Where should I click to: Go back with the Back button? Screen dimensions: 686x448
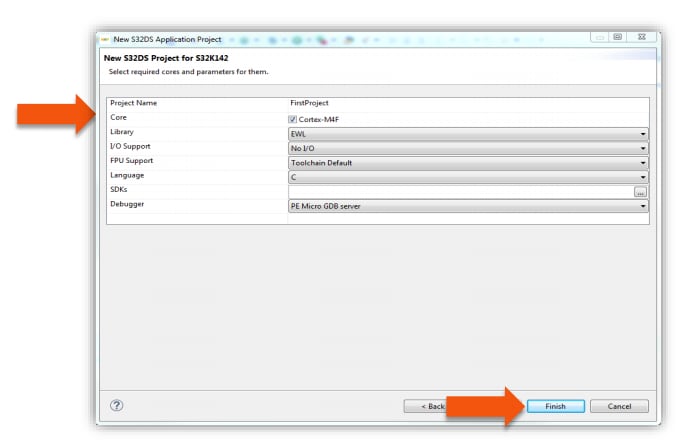pos(425,406)
